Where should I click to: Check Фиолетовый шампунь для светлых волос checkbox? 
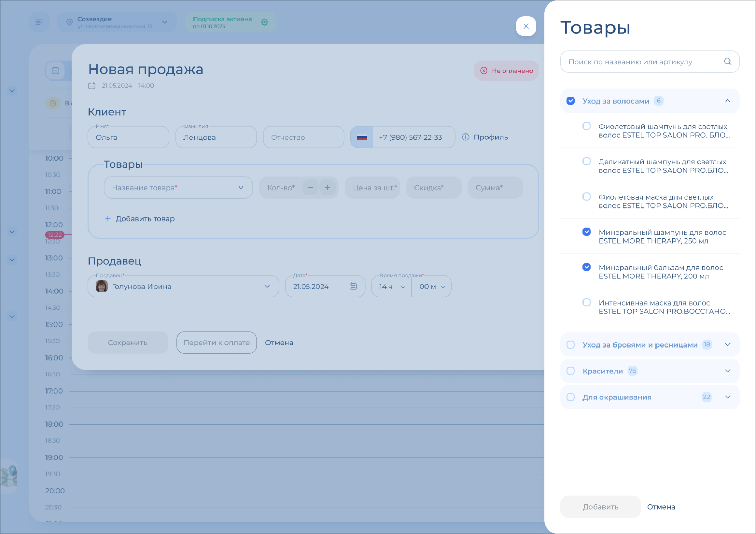pyautogui.click(x=587, y=126)
